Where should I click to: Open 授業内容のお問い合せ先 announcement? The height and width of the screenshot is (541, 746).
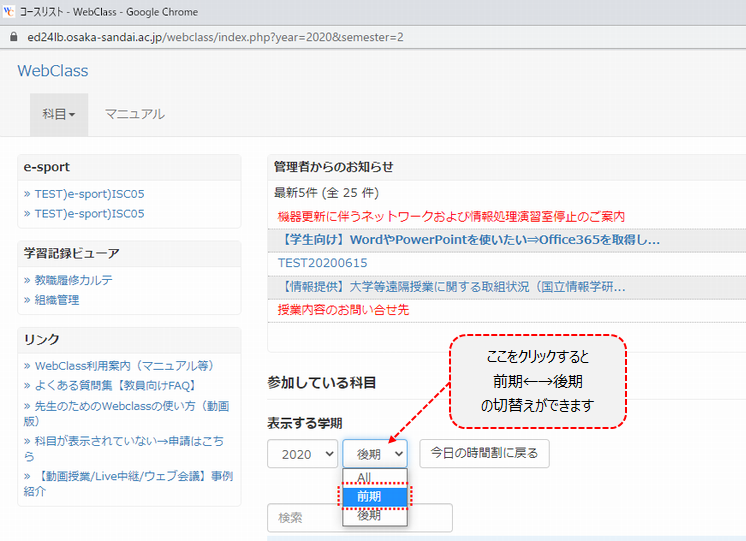pyautogui.click(x=343, y=310)
